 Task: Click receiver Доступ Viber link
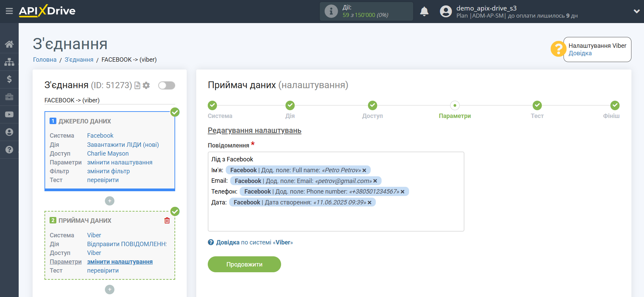pyautogui.click(x=94, y=253)
